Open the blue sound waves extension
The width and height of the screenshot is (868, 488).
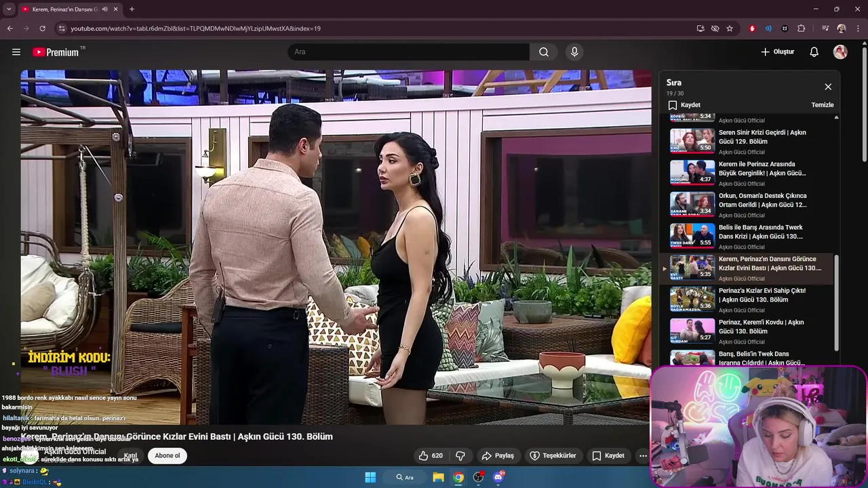768,28
